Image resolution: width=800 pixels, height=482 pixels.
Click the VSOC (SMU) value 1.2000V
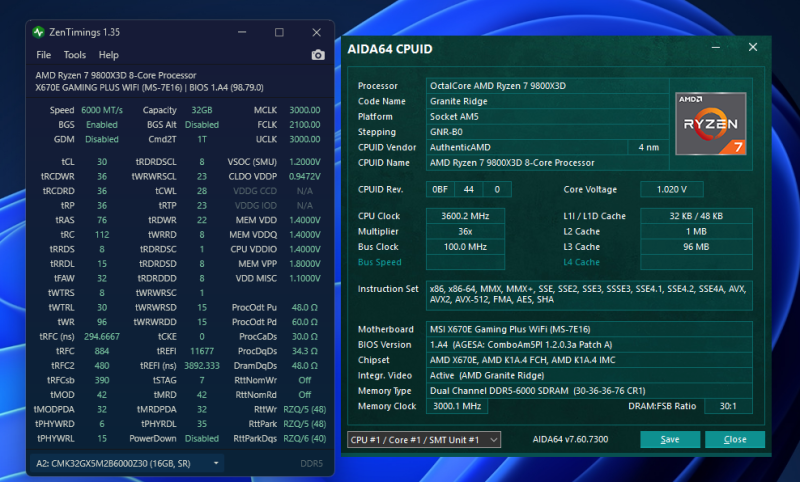point(305,162)
